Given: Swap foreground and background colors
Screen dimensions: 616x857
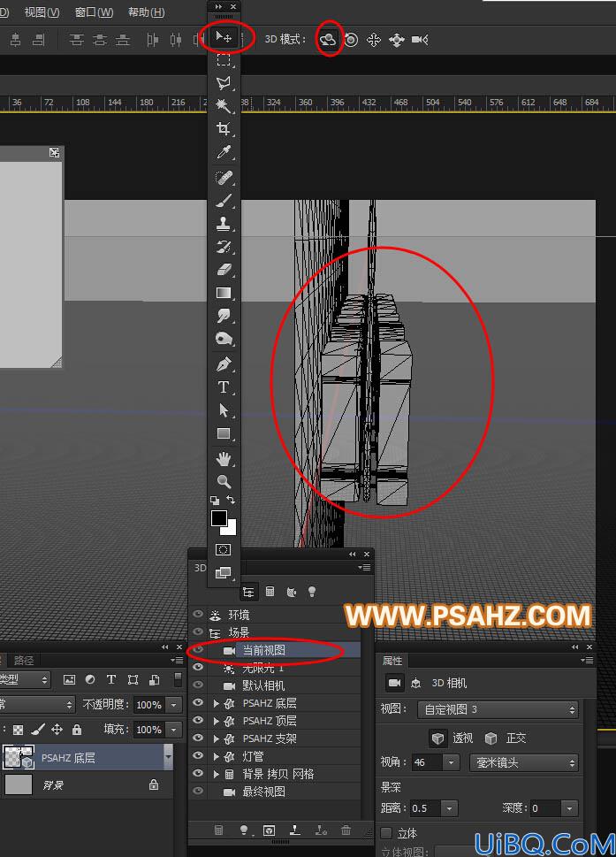Looking at the screenshot, I should pos(231,499).
